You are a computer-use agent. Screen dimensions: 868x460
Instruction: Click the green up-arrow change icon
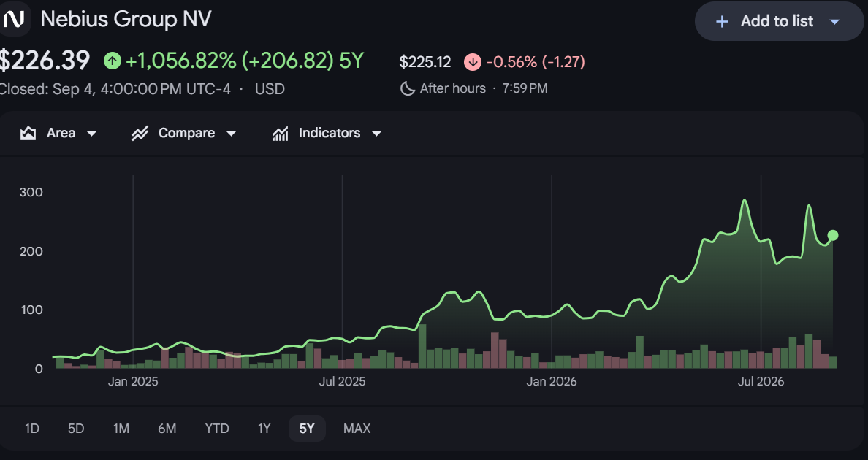click(113, 61)
